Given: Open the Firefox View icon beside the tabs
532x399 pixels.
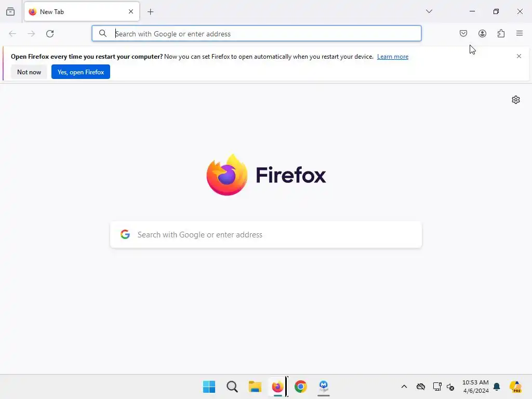Looking at the screenshot, I should coord(10,11).
